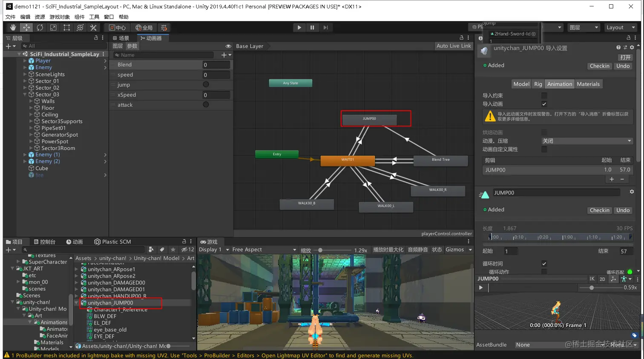Search by label in the Project panel

162,250
